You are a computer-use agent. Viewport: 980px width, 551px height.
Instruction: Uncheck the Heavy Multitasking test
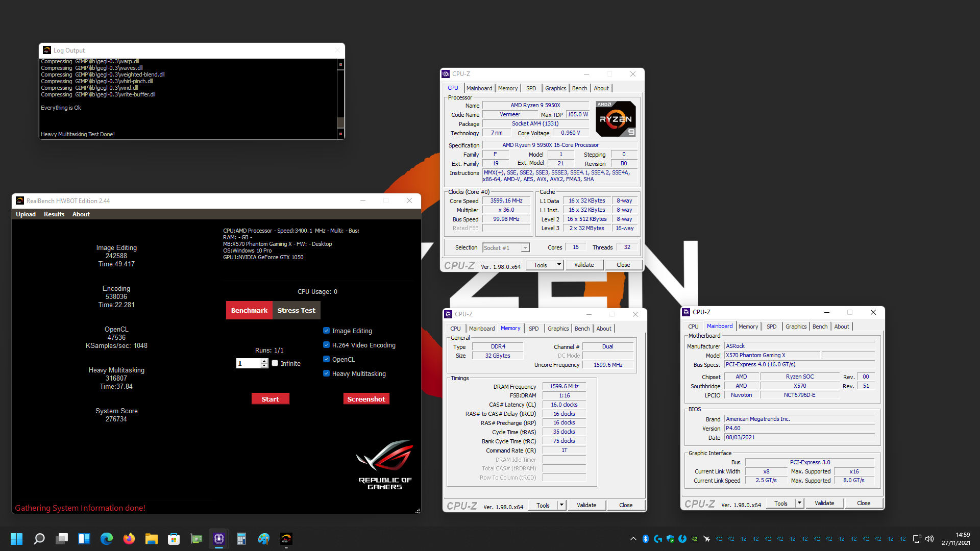(327, 373)
